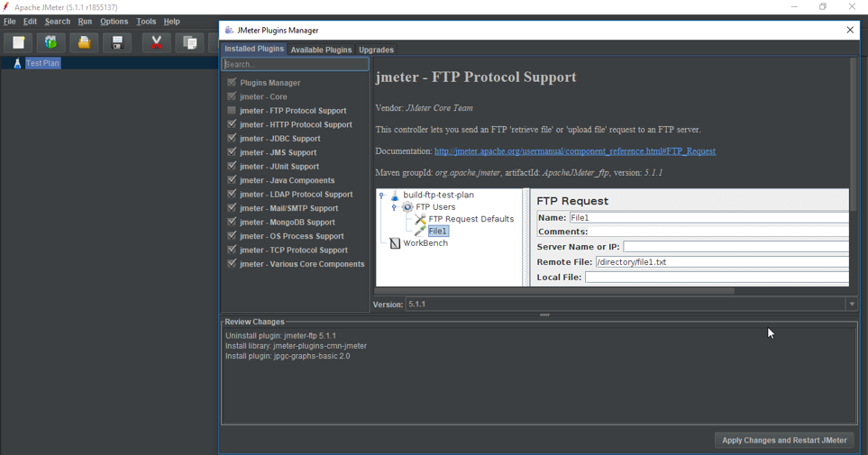
Task: Switch to Available Plugins tab
Action: (x=321, y=50)
